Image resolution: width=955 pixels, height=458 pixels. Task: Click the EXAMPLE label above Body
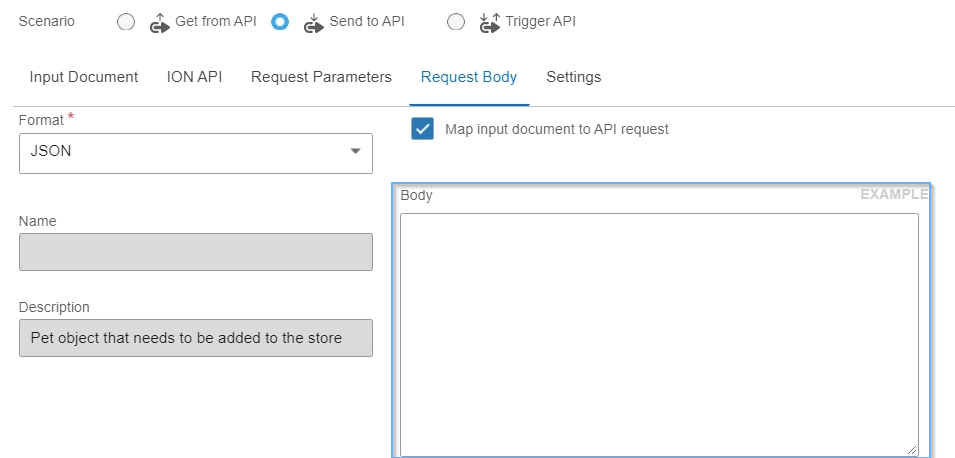click(894, 194)
